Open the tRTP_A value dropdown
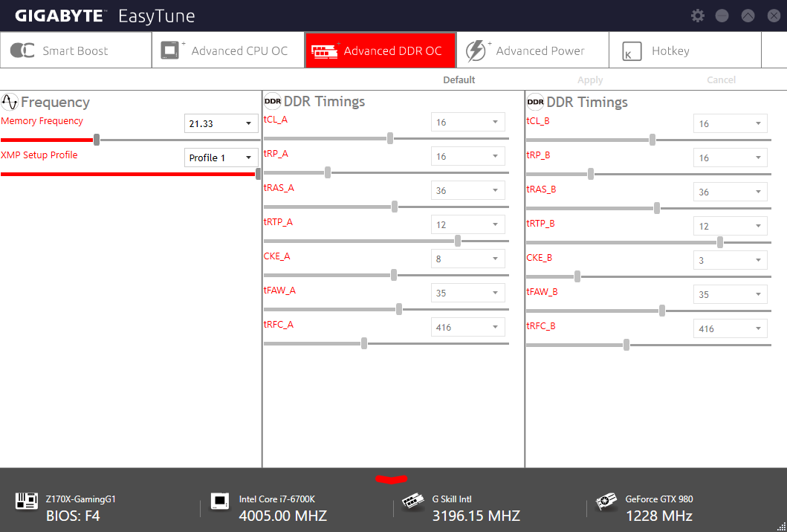Viewport: 787px width, 532px height. point(467,224)
